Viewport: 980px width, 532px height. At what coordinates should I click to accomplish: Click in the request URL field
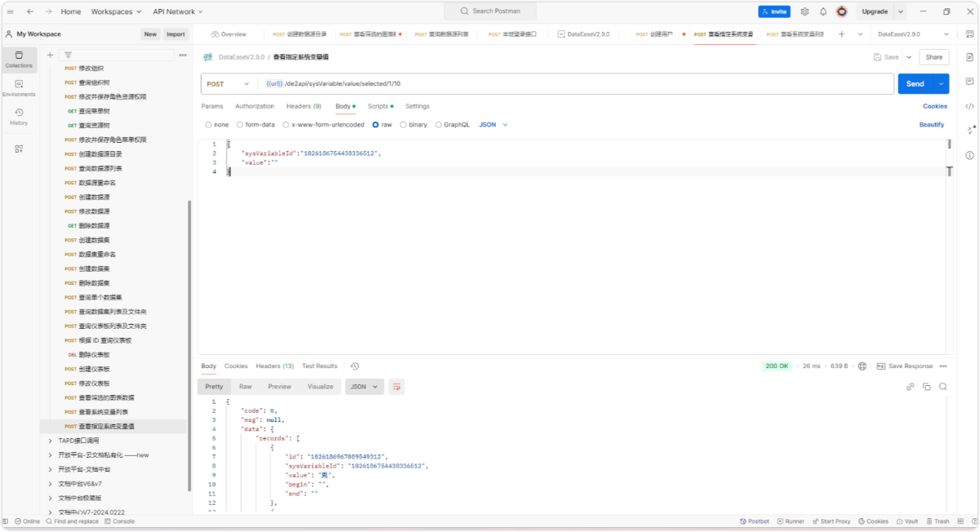577,84
